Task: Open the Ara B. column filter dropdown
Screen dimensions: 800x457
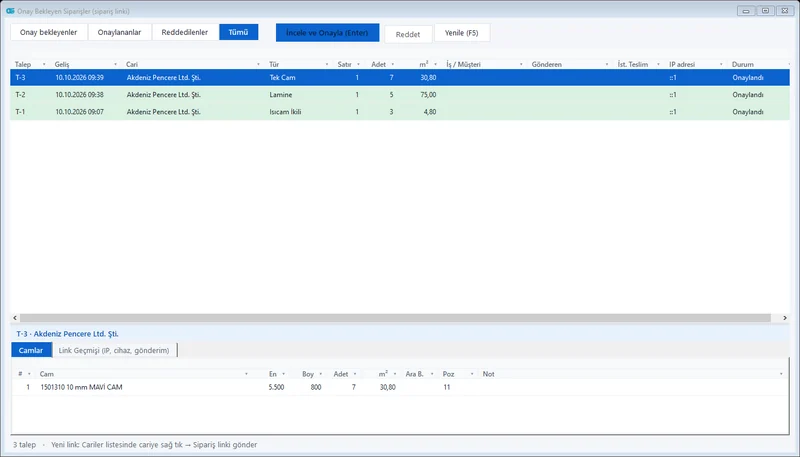Action: click(x=432, y=374)
